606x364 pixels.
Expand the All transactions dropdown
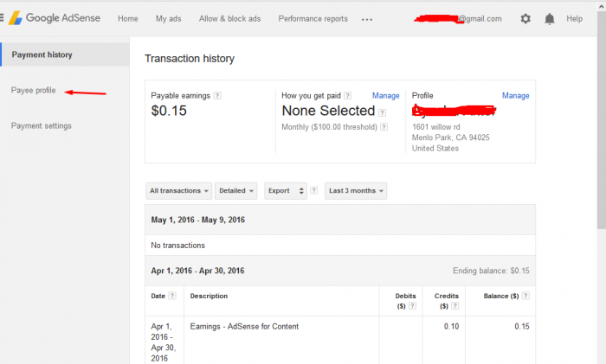pyautogui.click(x=179, y=190)
